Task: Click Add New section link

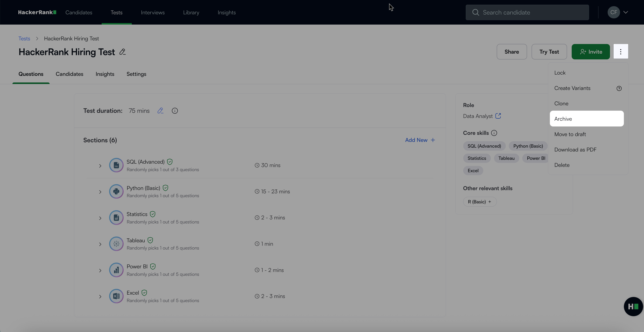Action: coord(420,140)
